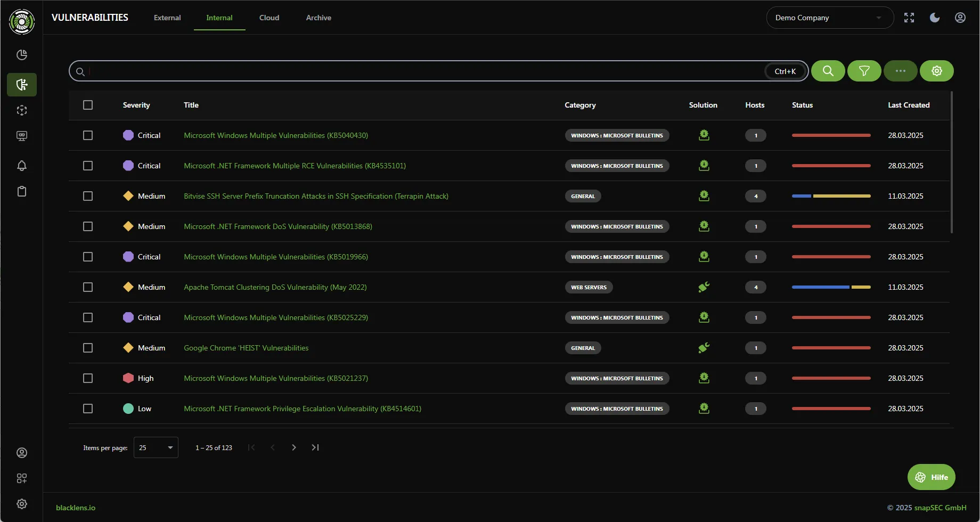
Task: Click status bar for Bitvise SSH row
Action: pyautogui.click(x=831, y=196)
